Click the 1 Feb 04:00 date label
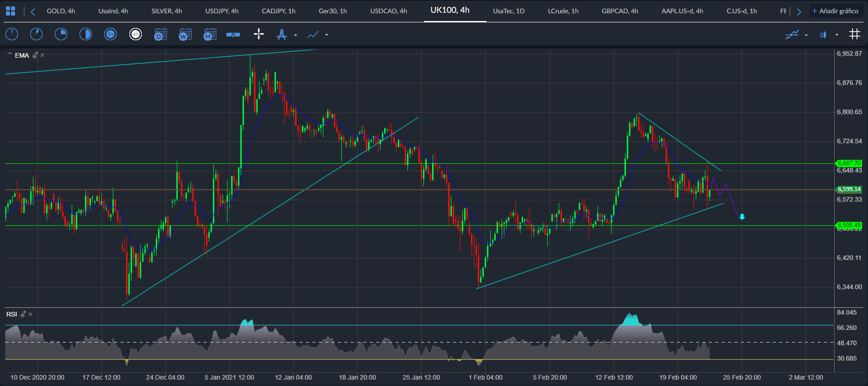This screenshot has height=386, width=868. click(x=485, y=377)
